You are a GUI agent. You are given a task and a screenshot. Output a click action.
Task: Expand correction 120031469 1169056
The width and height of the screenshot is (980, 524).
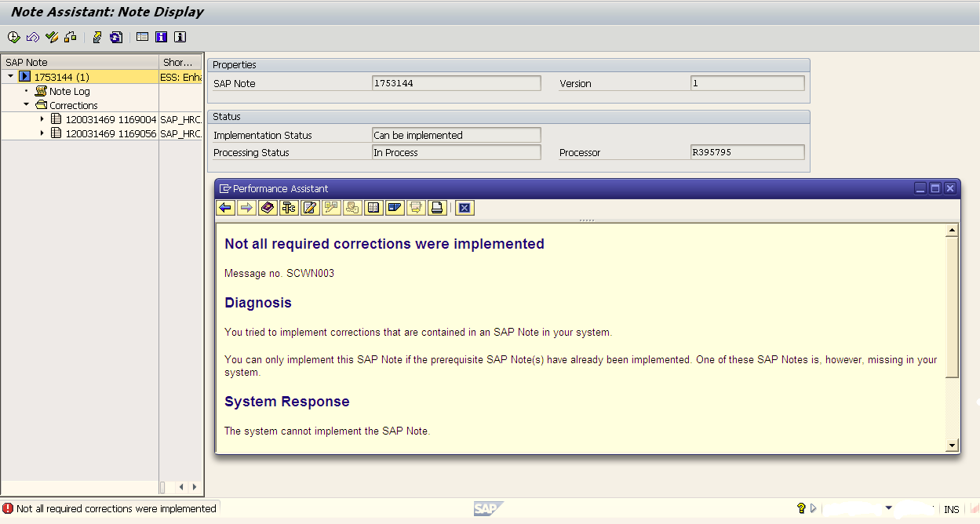(42, 133)
